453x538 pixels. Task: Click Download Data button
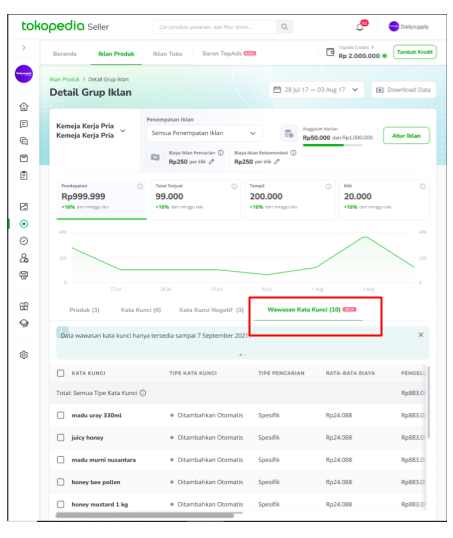coord(404,90)
